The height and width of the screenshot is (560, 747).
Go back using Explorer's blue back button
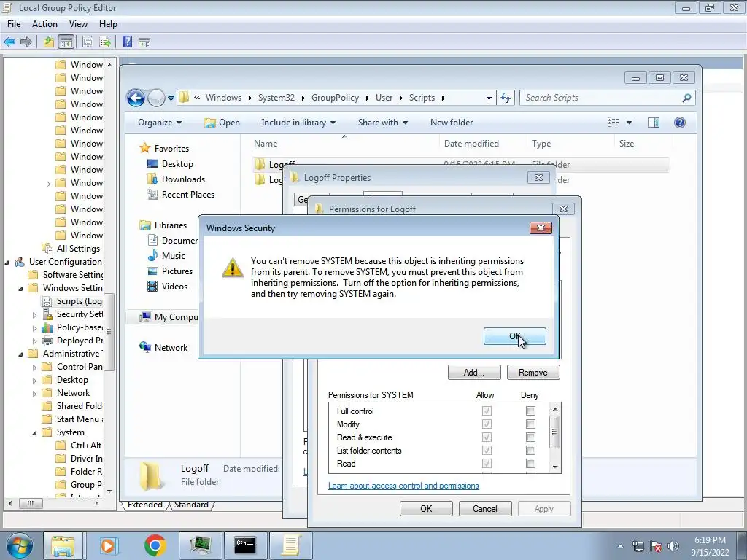coord(136,98)
